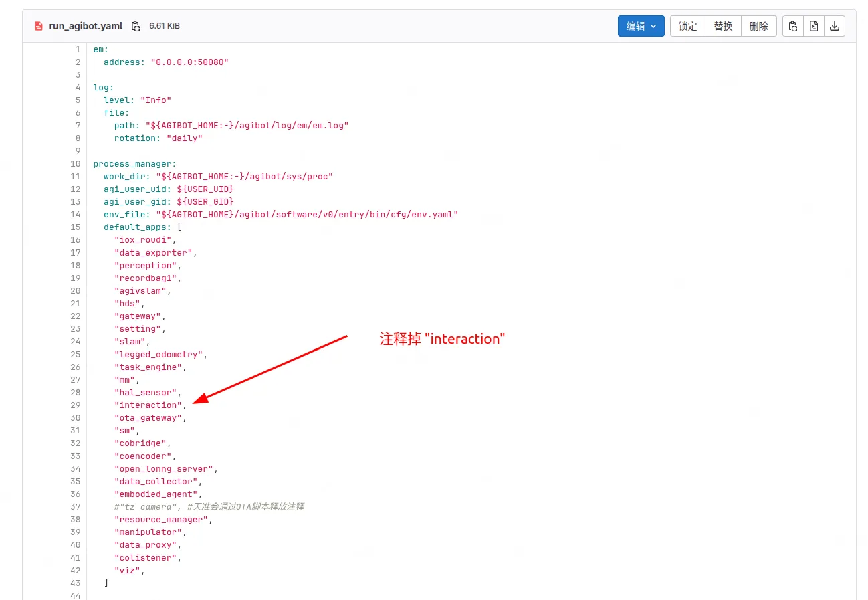868x600 pixels.
Task: Copy file path icon next to run_agibot.yaml
Action: click(x=136, y=26)
